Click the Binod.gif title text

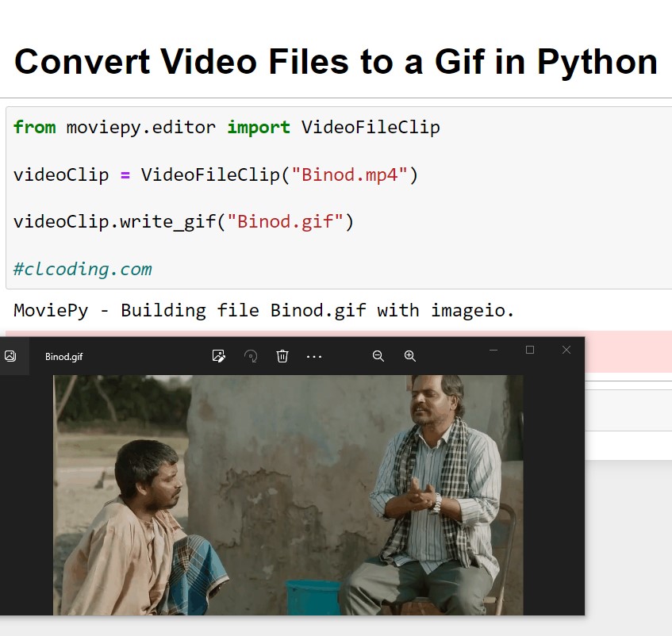click(63, 356)
